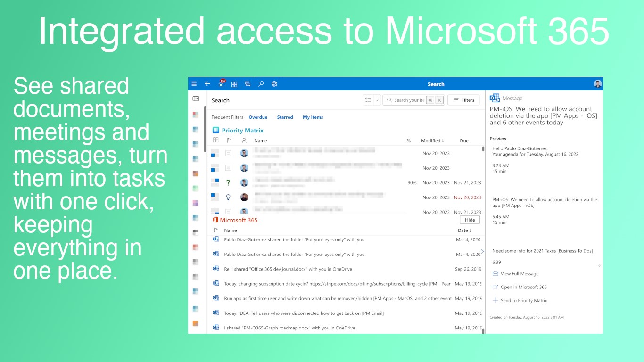Click the green question mark item icon
The image size is (644, 362).
[x=228, y=182]
